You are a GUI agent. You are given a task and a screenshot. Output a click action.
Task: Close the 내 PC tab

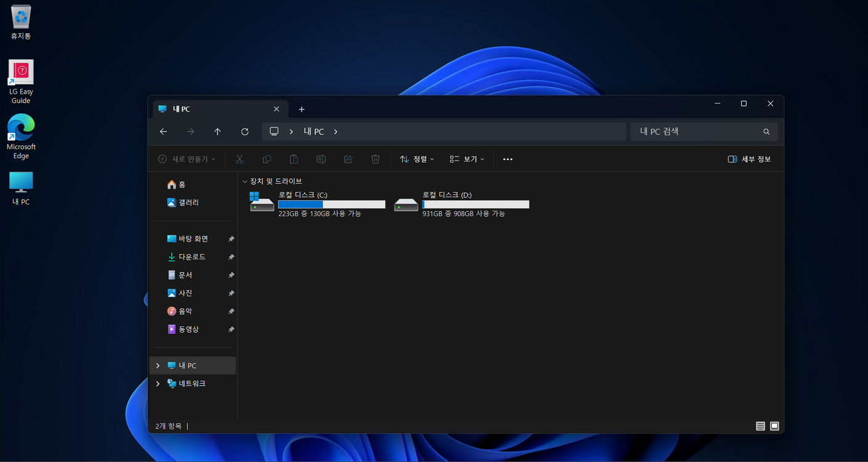pos(276,109)
